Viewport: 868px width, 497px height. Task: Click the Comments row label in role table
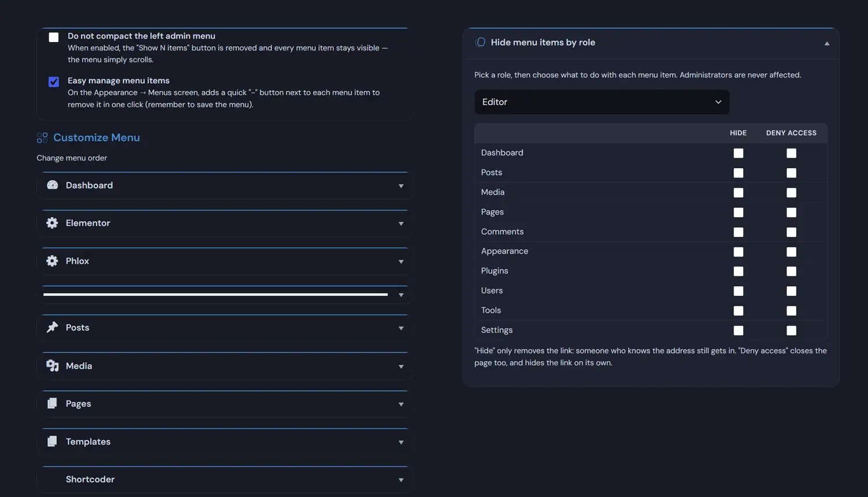pyautogui.click(x=502, y=232)
